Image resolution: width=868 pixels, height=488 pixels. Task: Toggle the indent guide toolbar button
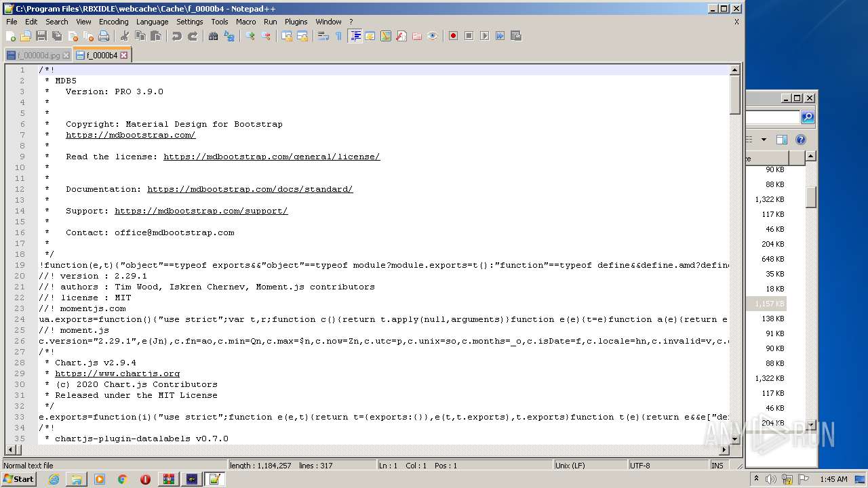point(355,36)
